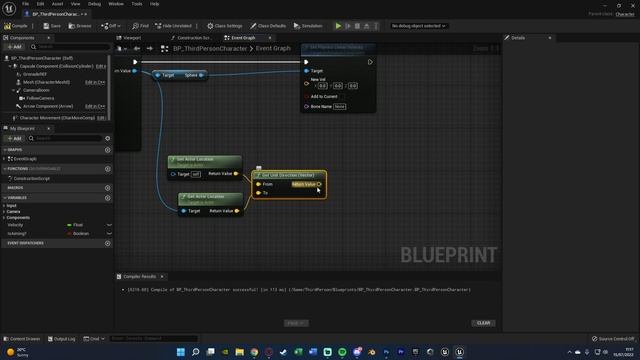
Task: Collapse the Variables section
Action: [x=5, y=198]
